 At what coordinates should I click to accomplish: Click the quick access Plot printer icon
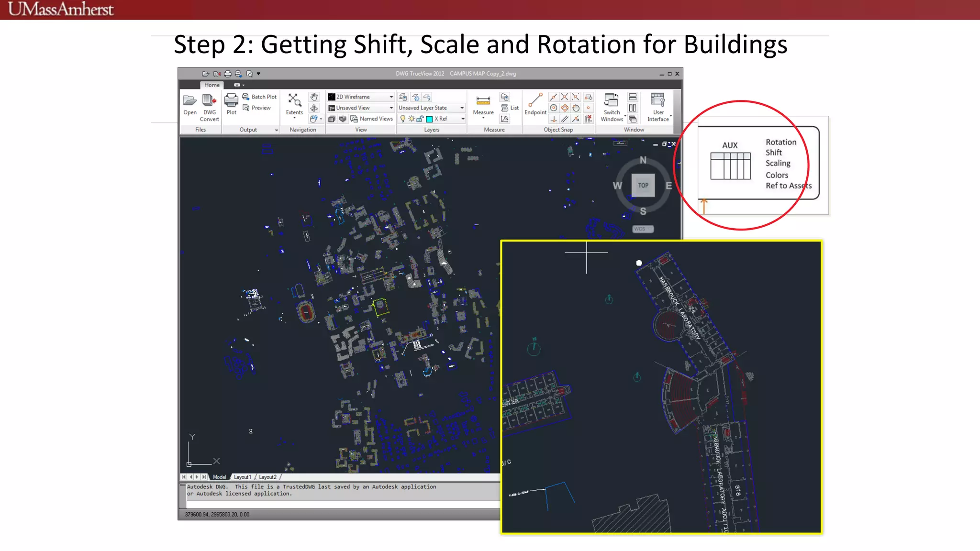(228, 74)
